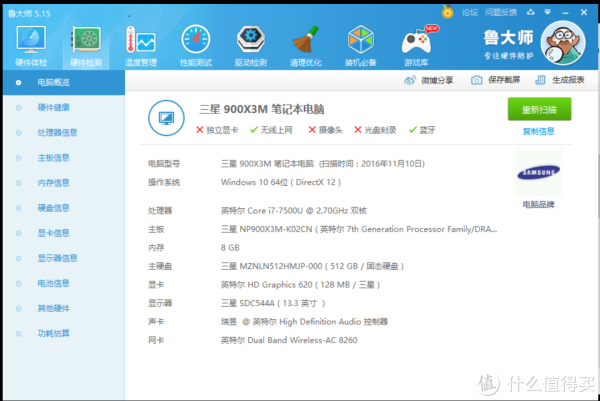Image resolution: width=600 pixels, height=401 pixels.
Task: Click the report icon for 生成报表
Action: pos(540,80)
